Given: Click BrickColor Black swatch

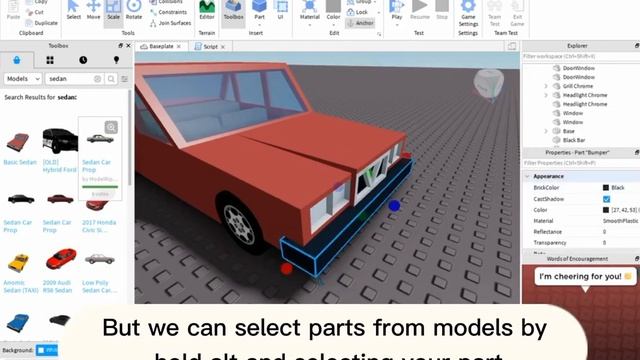Looking at the screenshot, I should (x=606, y=188).
